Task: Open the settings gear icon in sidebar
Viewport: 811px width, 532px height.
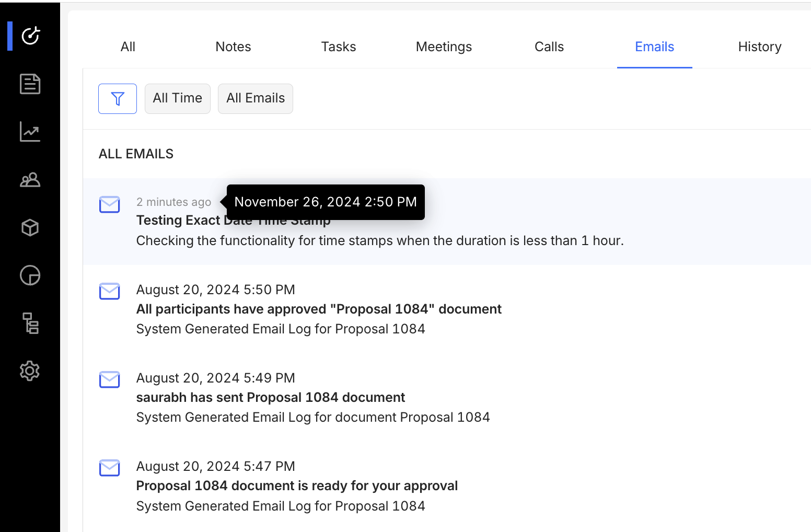Action: (30, 371)
